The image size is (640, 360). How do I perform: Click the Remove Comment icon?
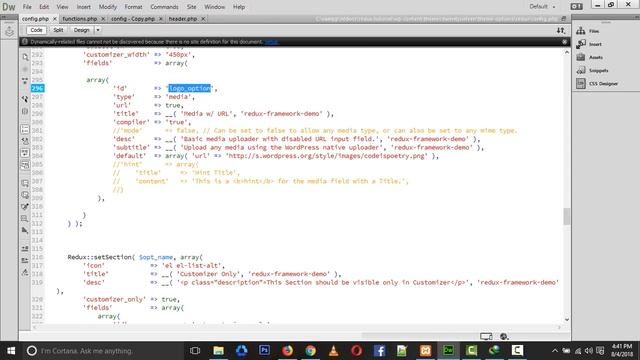tap(25, 195)
